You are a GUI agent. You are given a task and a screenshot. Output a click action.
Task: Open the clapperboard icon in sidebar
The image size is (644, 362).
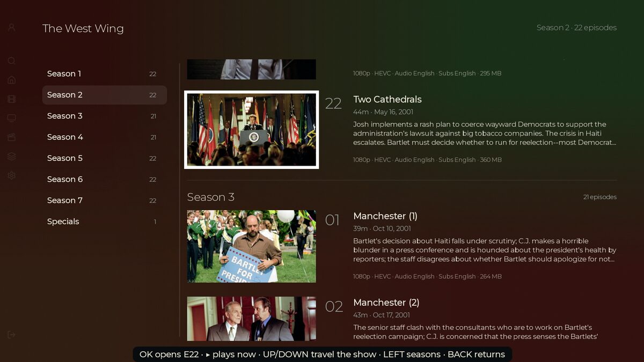tap(12, 137)
